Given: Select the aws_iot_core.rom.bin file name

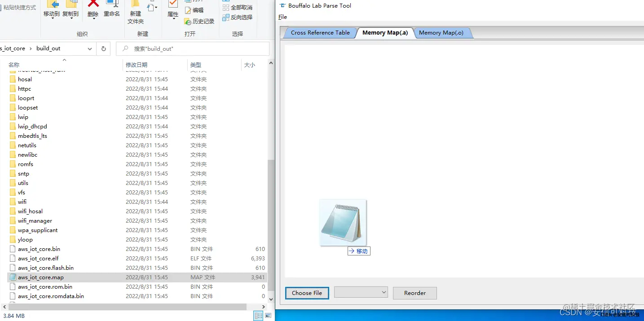Looking at the screenshot, I should (x=45, y=287).
